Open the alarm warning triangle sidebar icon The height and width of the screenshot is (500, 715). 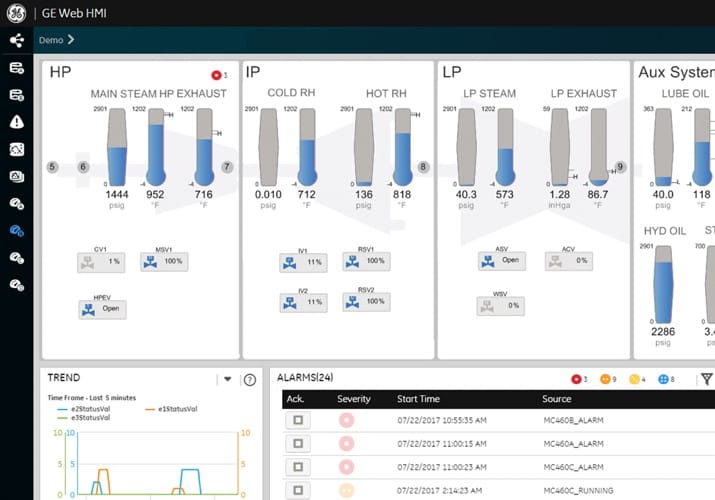pos(17,122)
